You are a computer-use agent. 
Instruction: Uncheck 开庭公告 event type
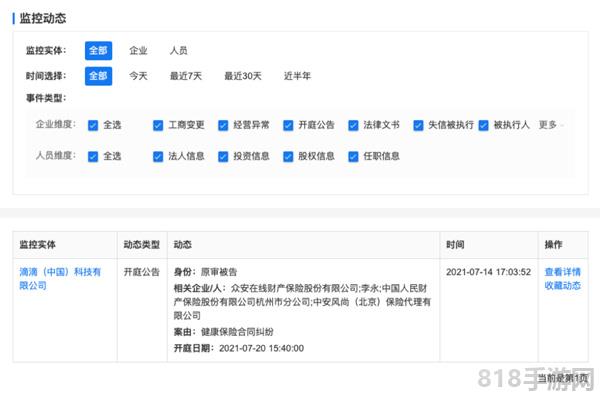click(288, 125)
